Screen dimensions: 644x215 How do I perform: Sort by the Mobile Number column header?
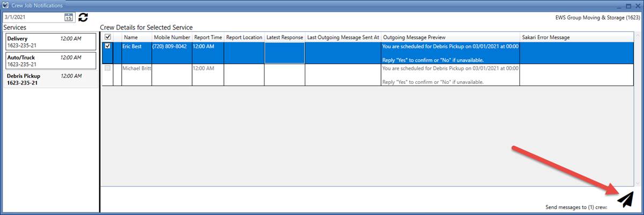pyautogui.click(x=172, y=37)
